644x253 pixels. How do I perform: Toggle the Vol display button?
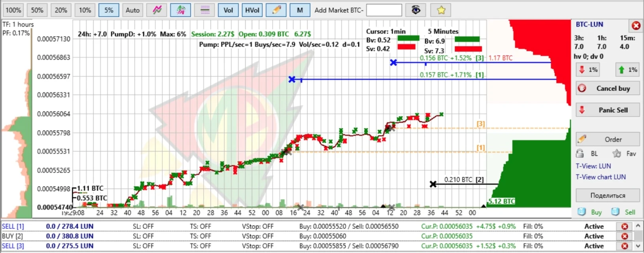point(228,10)
